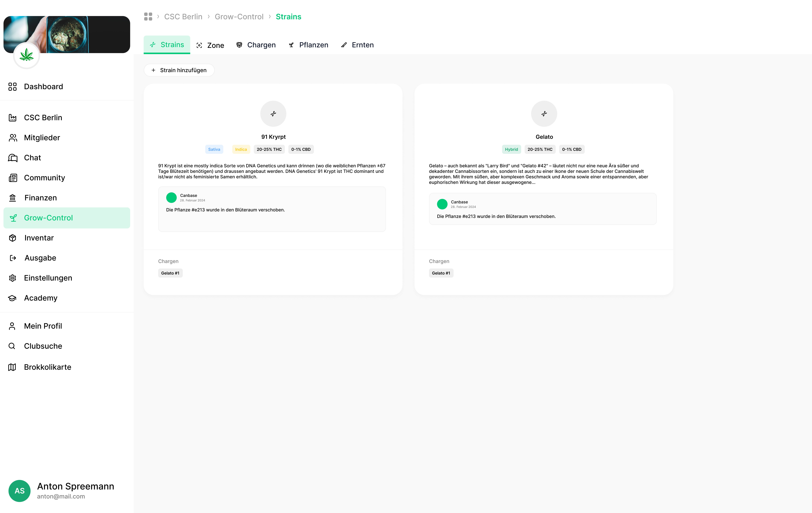The height and width of the screenshot is (513, 812).
Task: Switch to the Zone tab
Action: [210, 45]
